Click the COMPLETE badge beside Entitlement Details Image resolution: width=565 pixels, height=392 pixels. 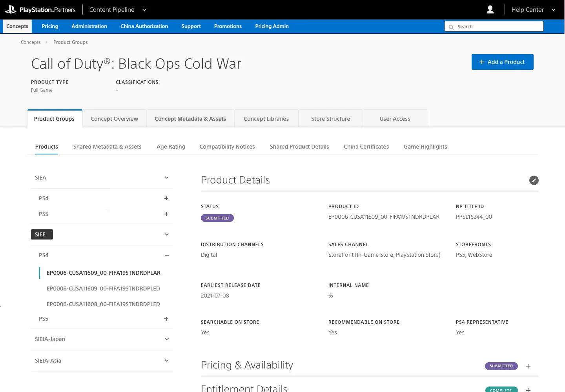tap(501, 390)
